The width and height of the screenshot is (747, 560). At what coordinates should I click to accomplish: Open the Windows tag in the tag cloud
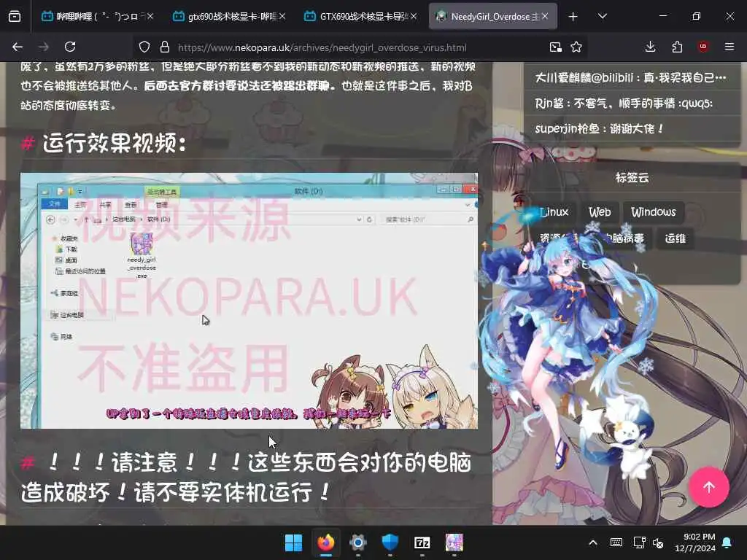[x=653, y=212]
